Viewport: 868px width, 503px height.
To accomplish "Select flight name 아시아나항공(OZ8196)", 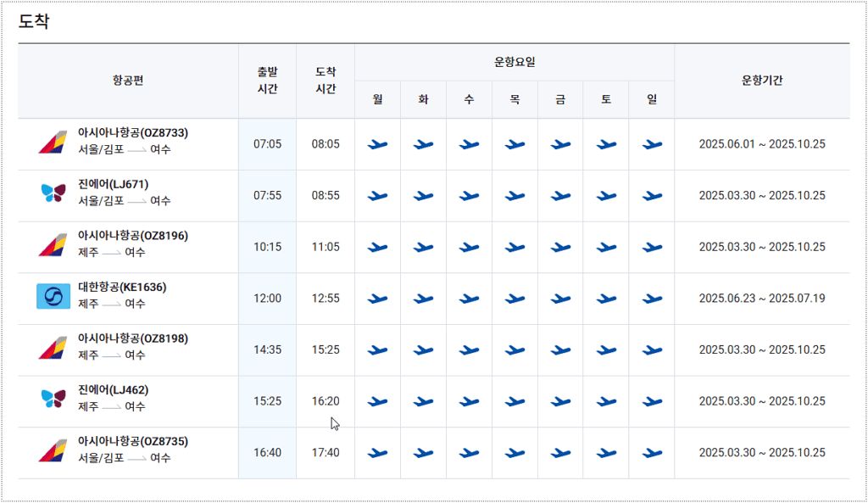I will (x=133, y=236).
